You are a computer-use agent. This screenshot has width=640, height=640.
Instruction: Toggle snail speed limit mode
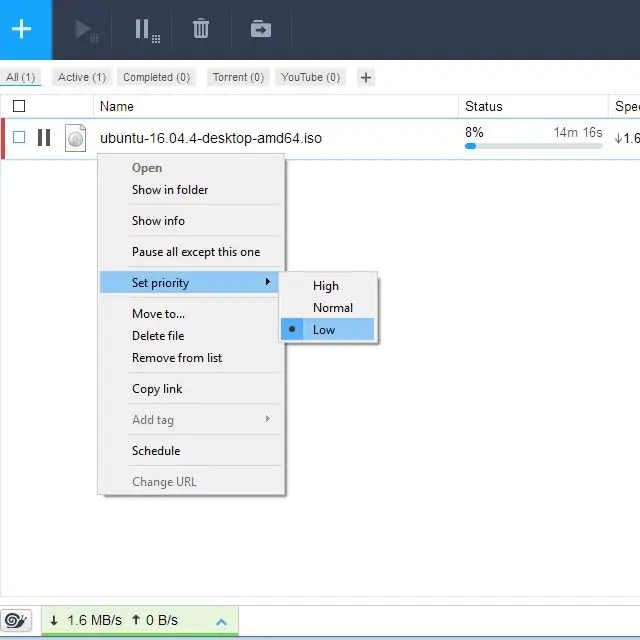(16, 621)
